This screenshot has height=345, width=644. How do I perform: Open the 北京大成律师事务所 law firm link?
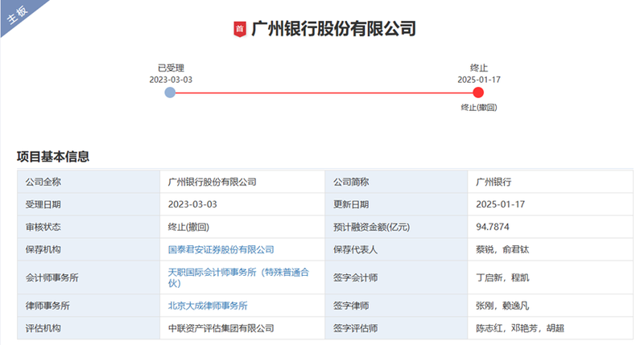207,306
